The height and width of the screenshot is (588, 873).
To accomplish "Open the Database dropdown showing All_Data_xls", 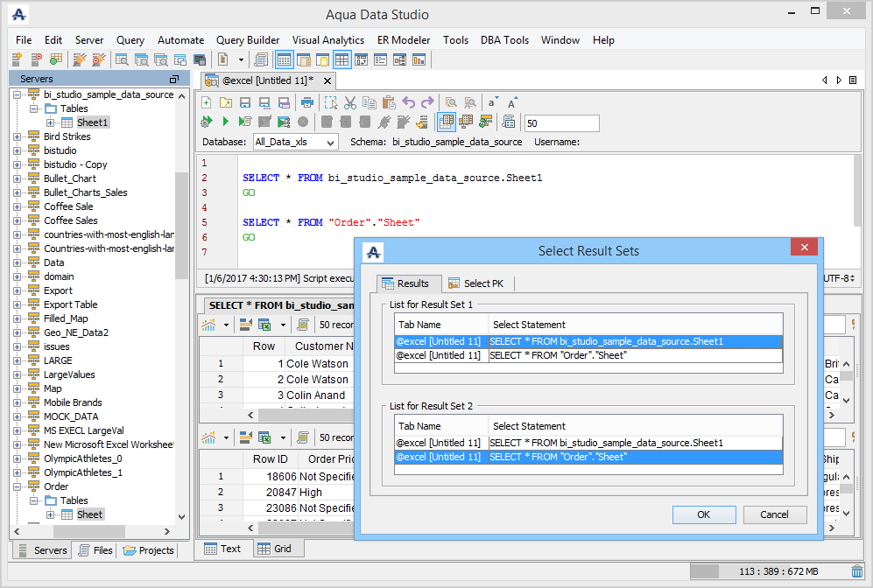I will 295,142.
